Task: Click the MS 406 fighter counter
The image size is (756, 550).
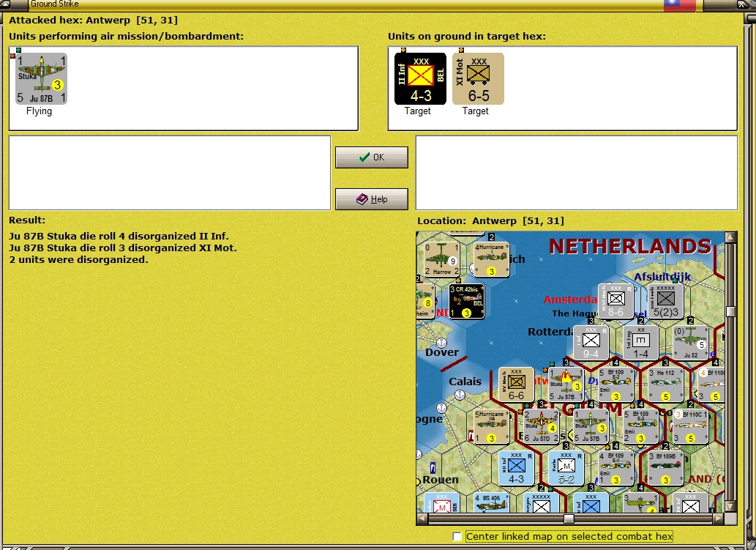Action: 491,502
